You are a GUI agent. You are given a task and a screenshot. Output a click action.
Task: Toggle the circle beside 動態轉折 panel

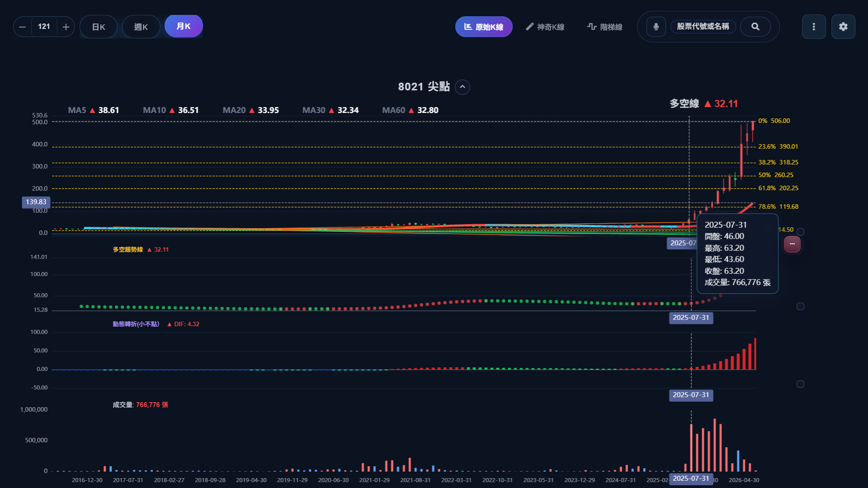click(x=800, y=384)
